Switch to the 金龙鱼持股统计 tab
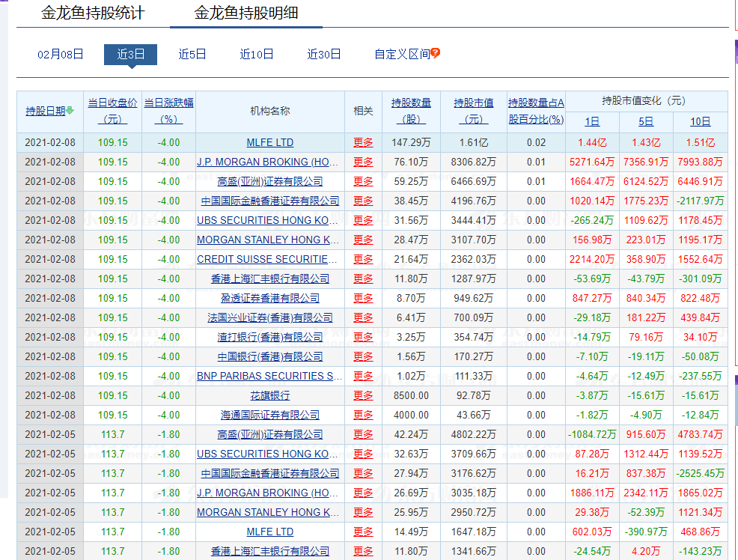The height and width of the screenshot is (560, 738). coord(93,13)
